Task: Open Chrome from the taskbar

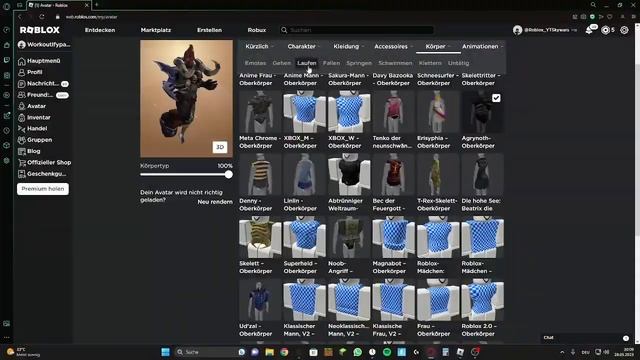Action: tap(284, 352)
